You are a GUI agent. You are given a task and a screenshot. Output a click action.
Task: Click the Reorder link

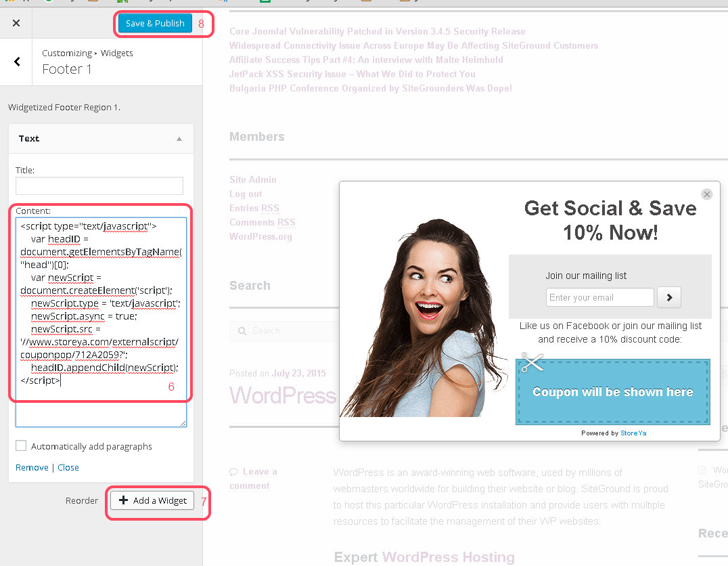pyautogui.click(x=82, y=501)
